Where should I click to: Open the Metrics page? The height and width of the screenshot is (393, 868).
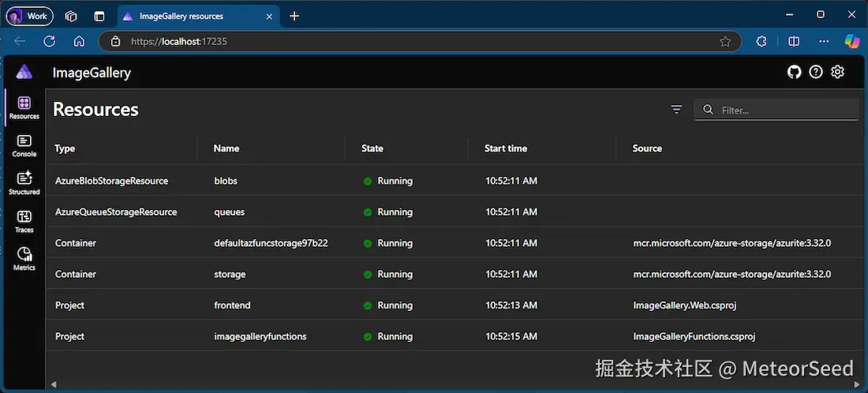tap(24, 259)
